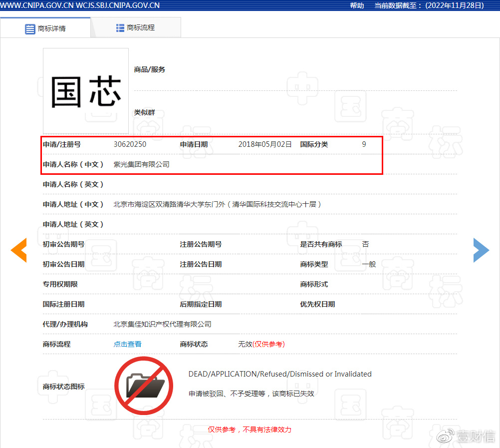The width and height of the screenshot is (500, 448).
Task: Click the 后期指定日期 label
Action: point(201,304)
